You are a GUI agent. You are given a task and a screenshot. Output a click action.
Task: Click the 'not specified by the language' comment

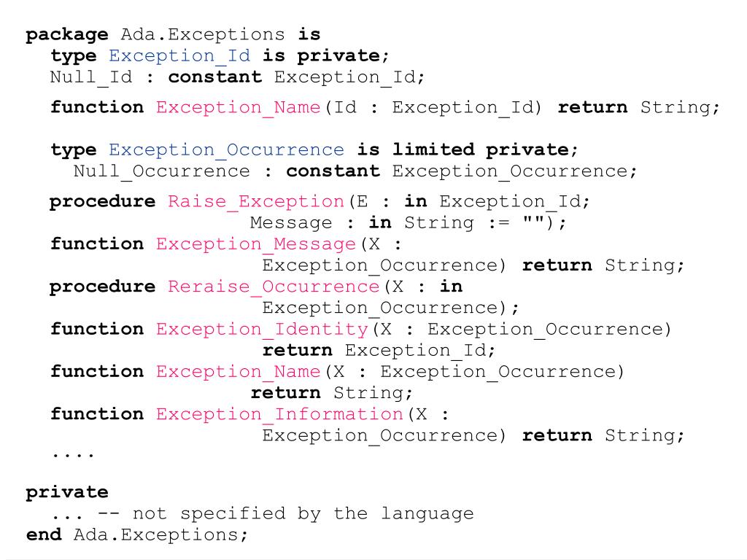point(303,513)
